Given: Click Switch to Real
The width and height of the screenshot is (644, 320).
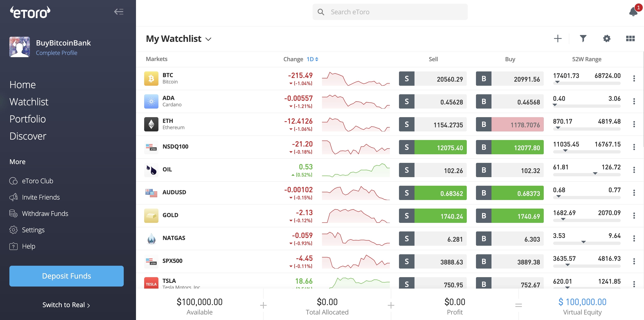Looking at the screenshot, I should click(66, 305).
